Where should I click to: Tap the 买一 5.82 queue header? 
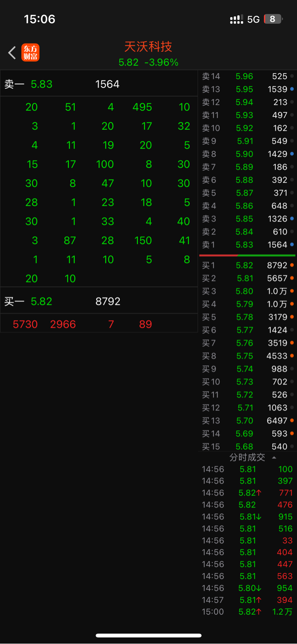tap(99, 301)
